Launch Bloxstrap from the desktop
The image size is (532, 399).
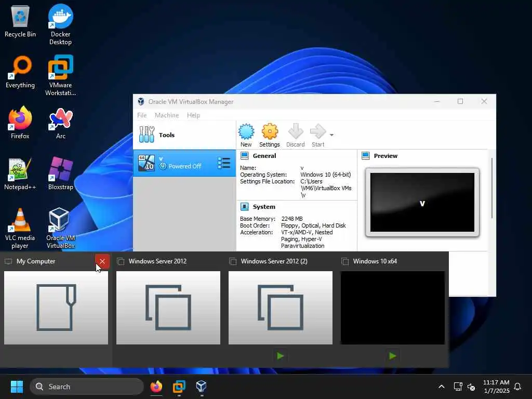tap(60, 174)
